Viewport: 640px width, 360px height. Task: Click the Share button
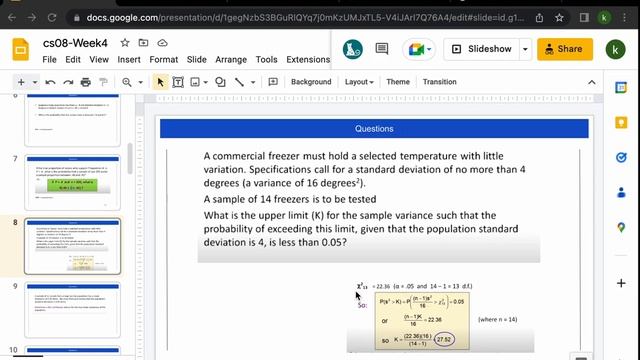coord(565,49)
